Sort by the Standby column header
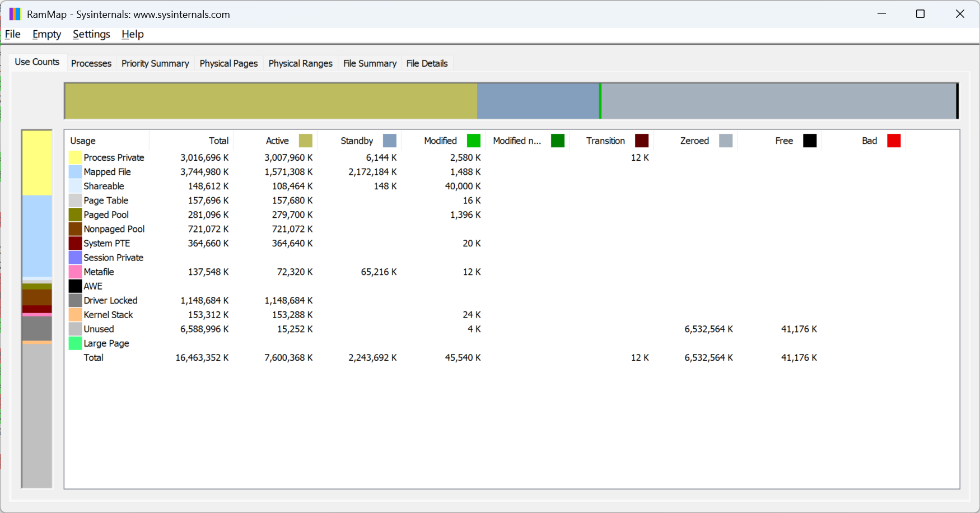 pos(360,141)
